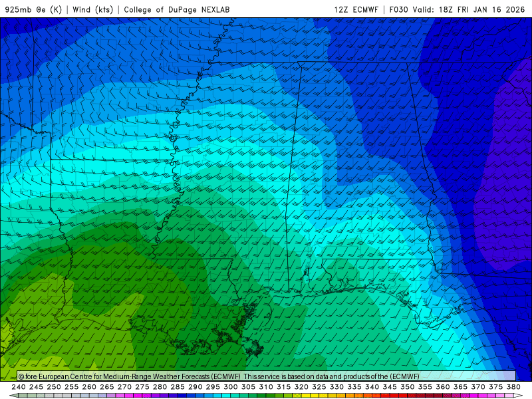The width and height of the screenshot is (532, 399).
Task: Select the 380 value on the color scale
Action: click(513, 387)
